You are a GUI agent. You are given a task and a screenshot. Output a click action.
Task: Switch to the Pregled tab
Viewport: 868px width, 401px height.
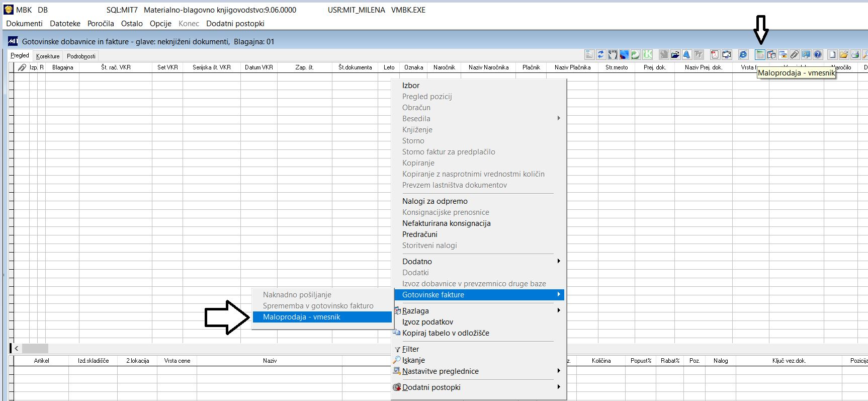pyautogui.click(x=20, y=55)
